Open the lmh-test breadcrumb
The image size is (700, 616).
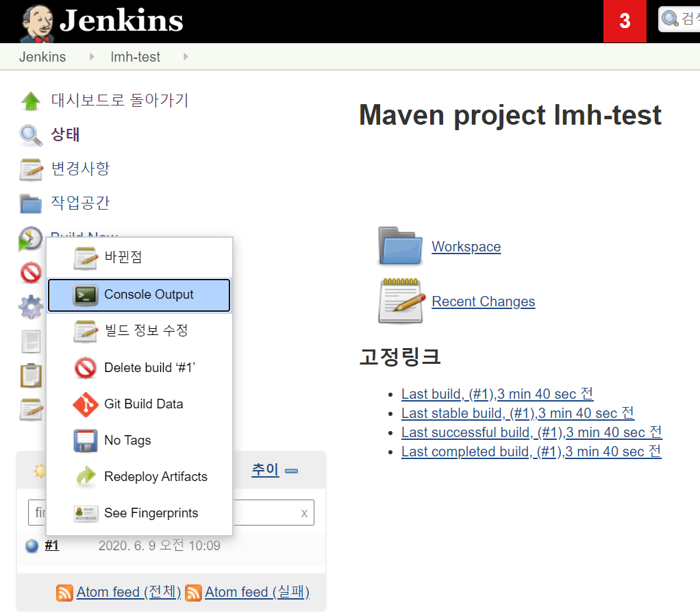[x=135, y=57]
